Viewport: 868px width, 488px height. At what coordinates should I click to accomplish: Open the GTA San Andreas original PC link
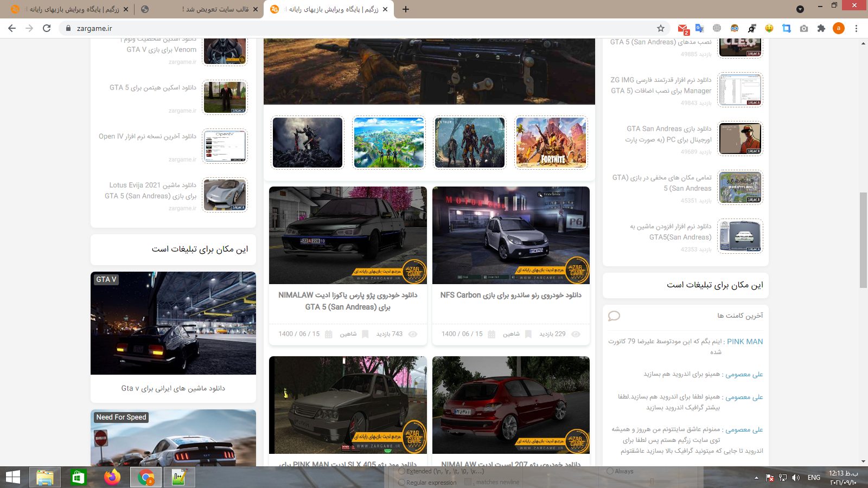pyautogui.click(x=668, y=134)
